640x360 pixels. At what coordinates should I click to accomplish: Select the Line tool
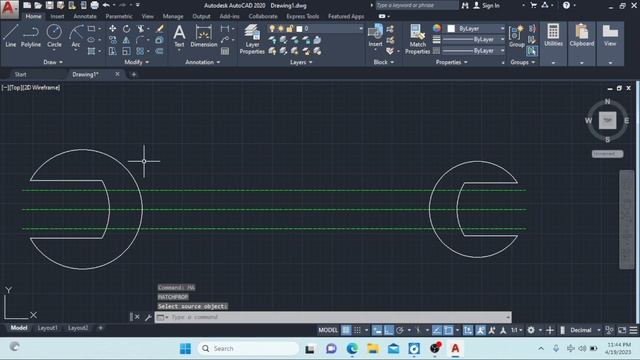11,36
